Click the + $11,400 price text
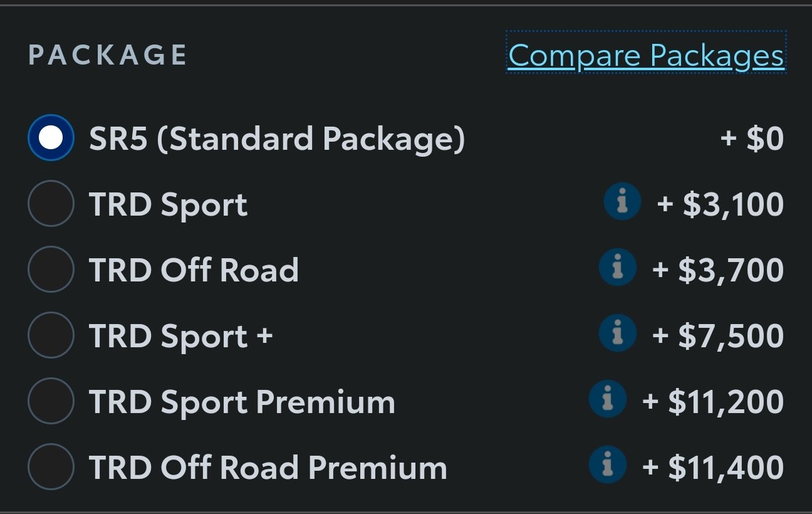Viewport: 812px width, 514px height. point(714,468)
